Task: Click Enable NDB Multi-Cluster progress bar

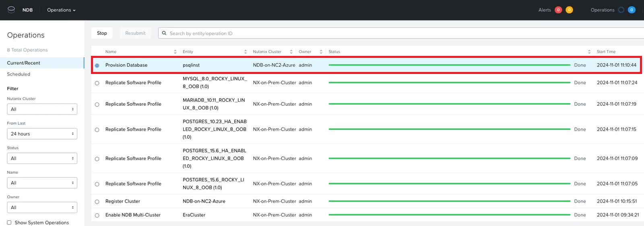Action: [x=449, y=215]
